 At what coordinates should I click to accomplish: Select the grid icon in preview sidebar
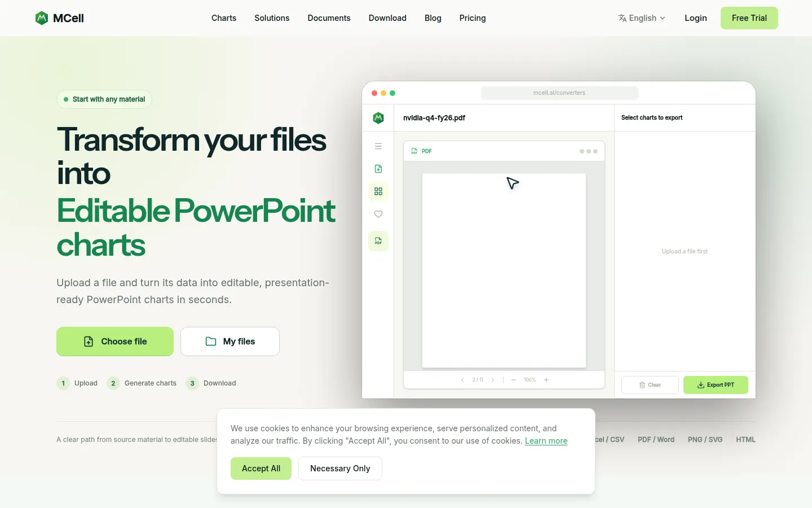pyautogui.click(x=378, y=191)
